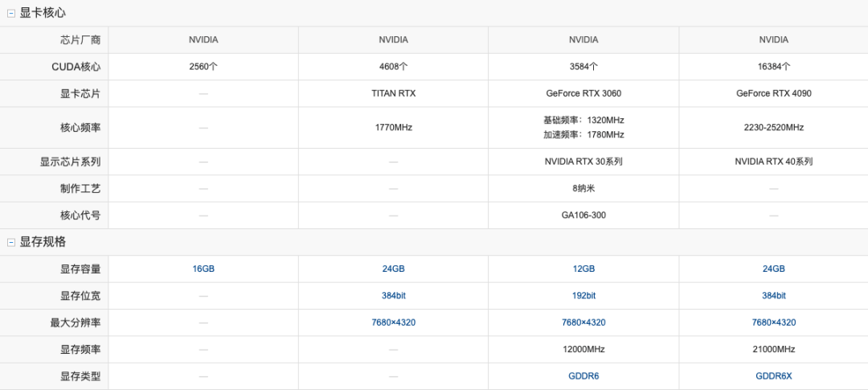Open the 192bit 显存位宽 link
The width and height of the screenshot is (868, 390).
click(x=583, y=296)
